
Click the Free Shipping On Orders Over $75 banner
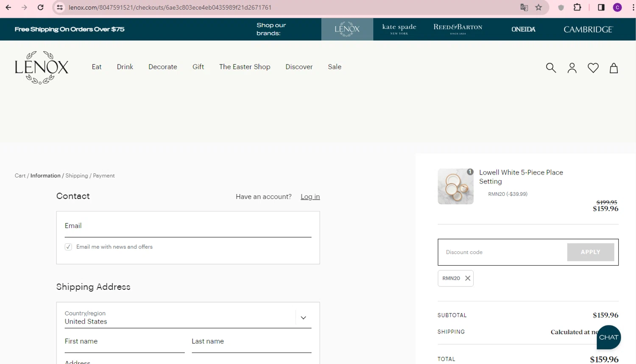point(70,29)
